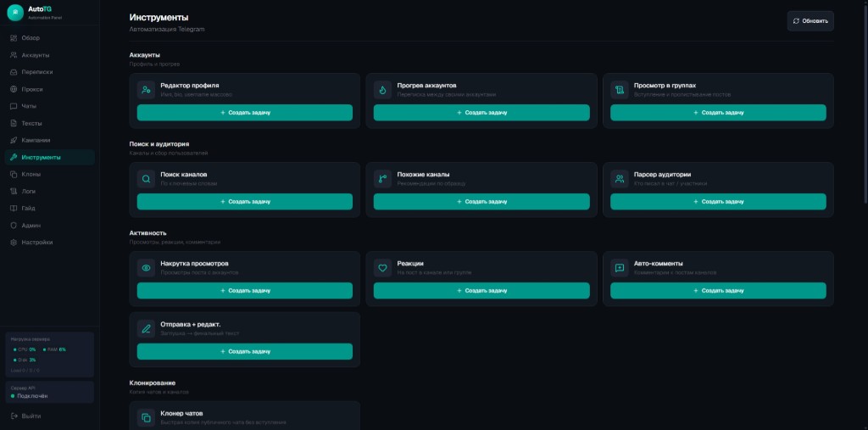
Task: Create task for Похожие каналы
Action: (x=481, y=202)
